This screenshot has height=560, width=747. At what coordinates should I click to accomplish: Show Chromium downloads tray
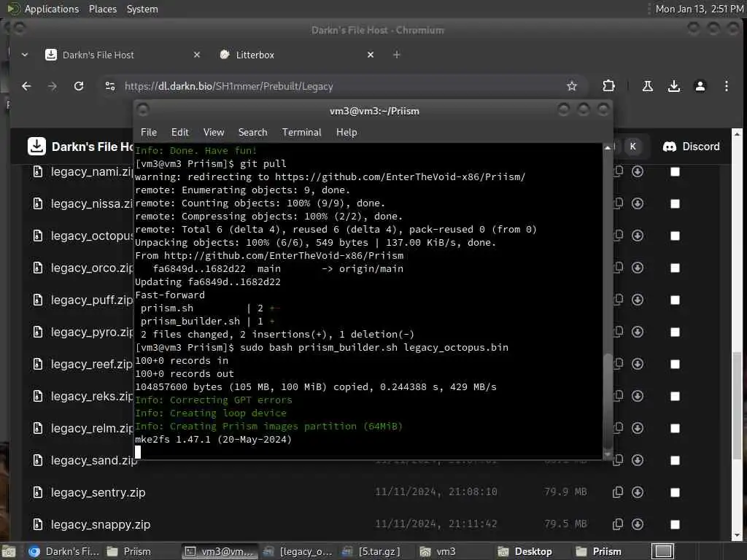tap(673, 86)
